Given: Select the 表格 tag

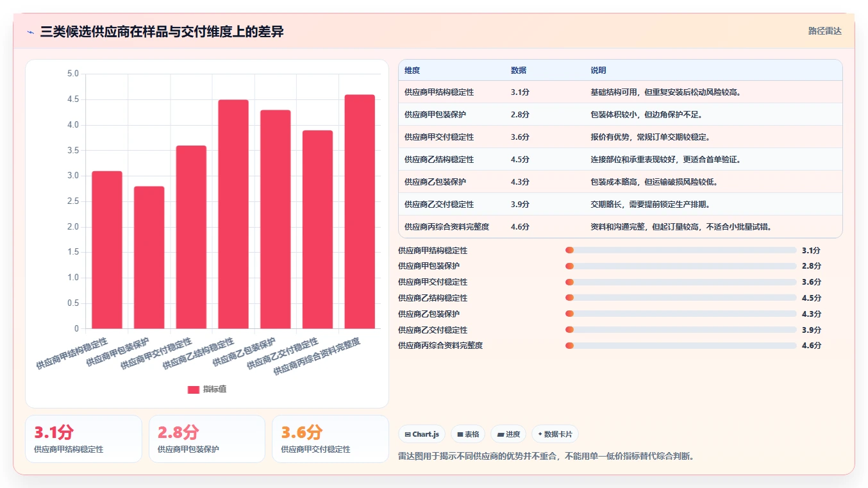Looking at the screenshot, I should pyautogui.click(x=468, y=434).
